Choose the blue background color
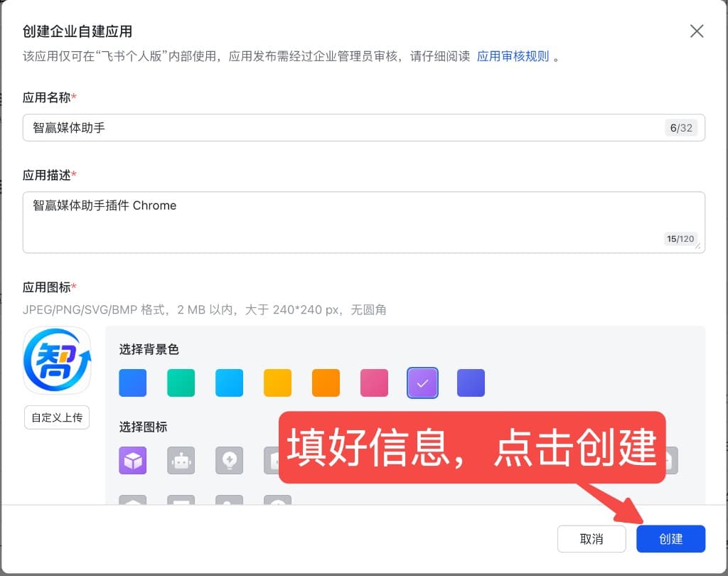The height and width of the screenshot is (576, 728). point(133,383)
